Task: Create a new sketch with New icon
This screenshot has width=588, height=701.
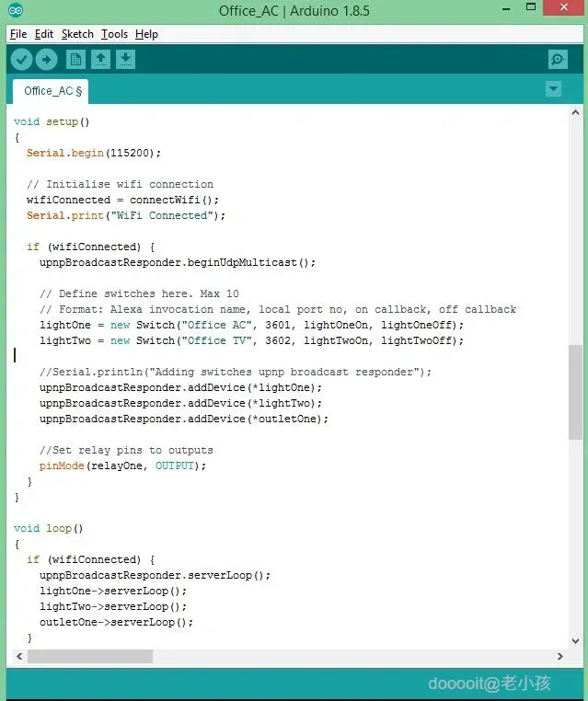Action: click(75, 59)
